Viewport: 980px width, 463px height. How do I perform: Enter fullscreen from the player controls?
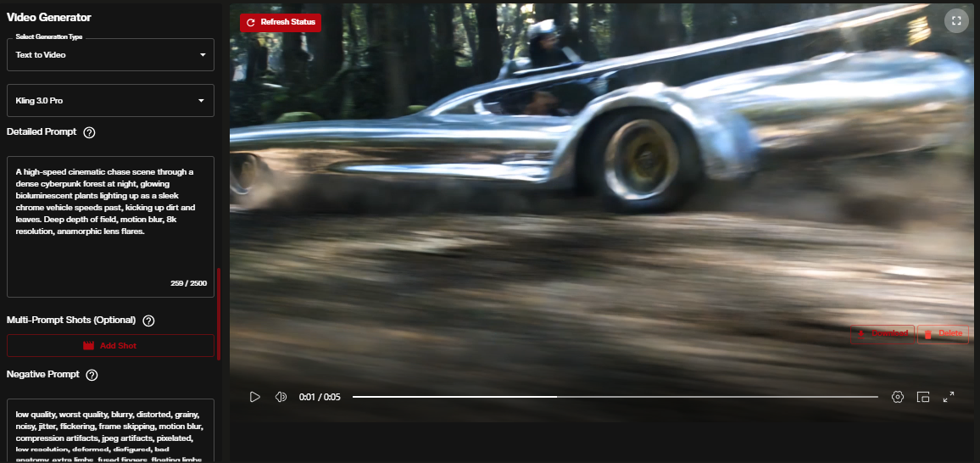coord(948,397)
